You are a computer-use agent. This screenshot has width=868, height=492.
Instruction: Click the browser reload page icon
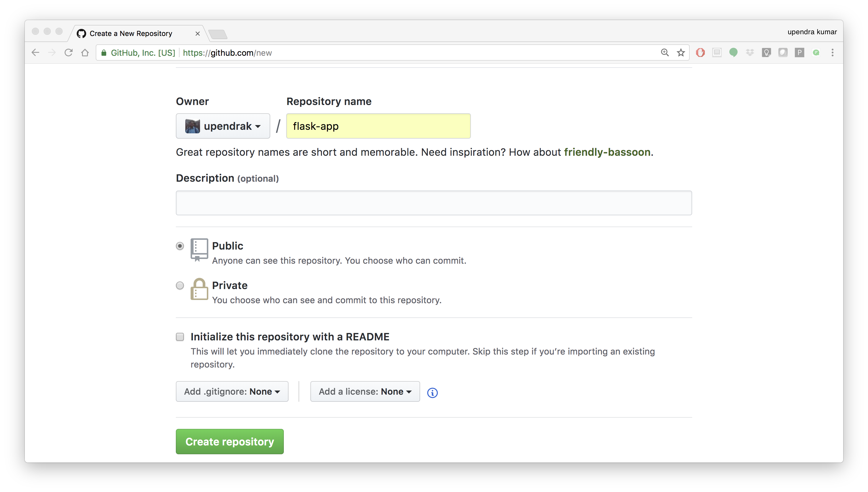tap(69, 53)
